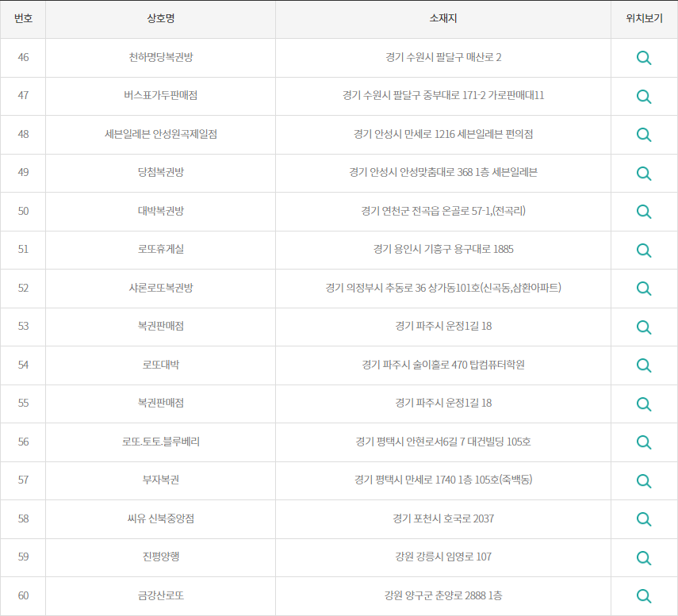View location of 씨유 신북중앙점
The image size is (678, 616).
pyautogui.click(x=644, y=519)
